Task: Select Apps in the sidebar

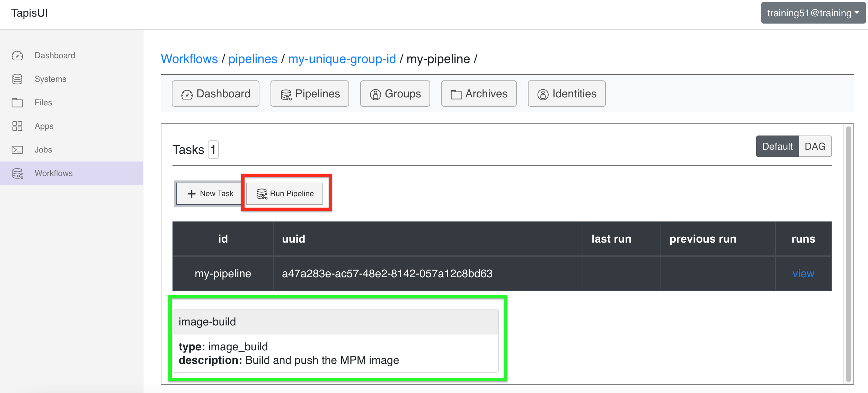Action: pyautogui.click(x=71, y=126)
